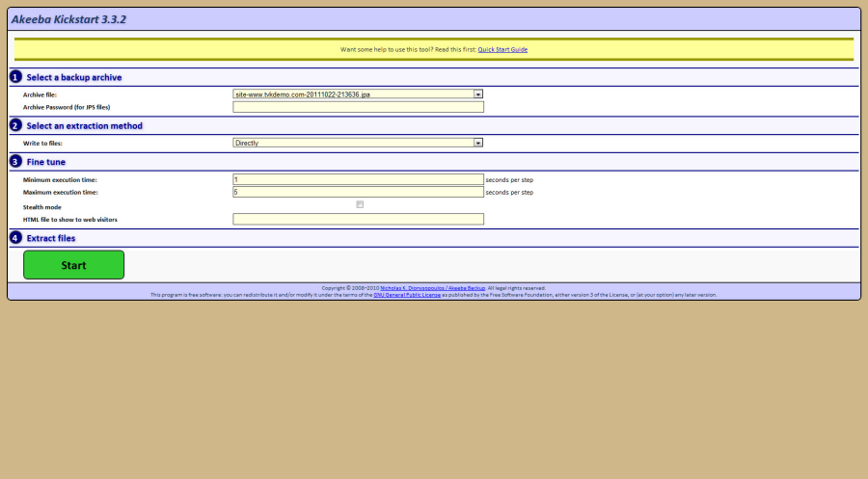Open the Quick Start Guide link
The height and width of the screenshot is (479, 868).
[x=502, y=49]
